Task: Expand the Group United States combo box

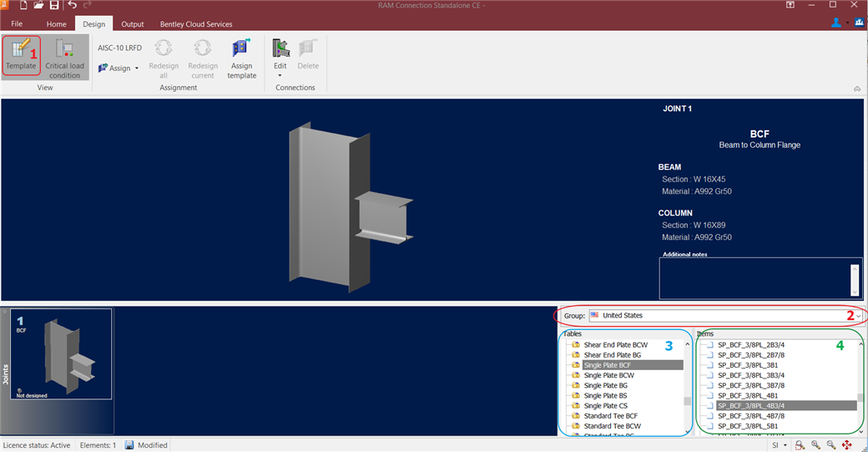Action: click(857, 316)
